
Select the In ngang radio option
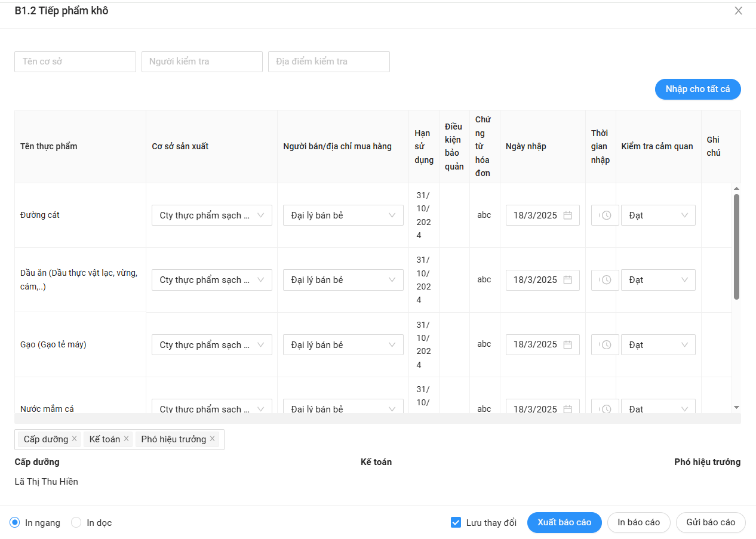pos(16,523)
